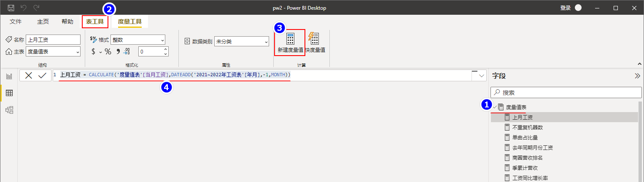644x182 pixels.
Task: Decrease decimal places with the down arrow
Action: (x=165, y=54)
